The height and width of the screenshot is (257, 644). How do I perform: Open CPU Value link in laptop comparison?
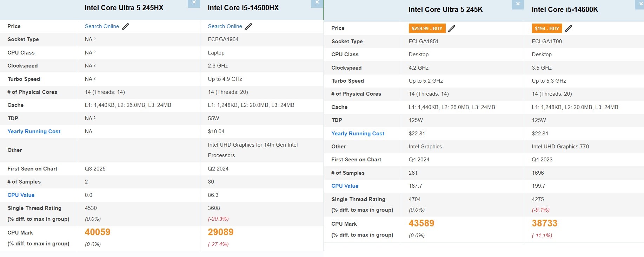[21, 195]
